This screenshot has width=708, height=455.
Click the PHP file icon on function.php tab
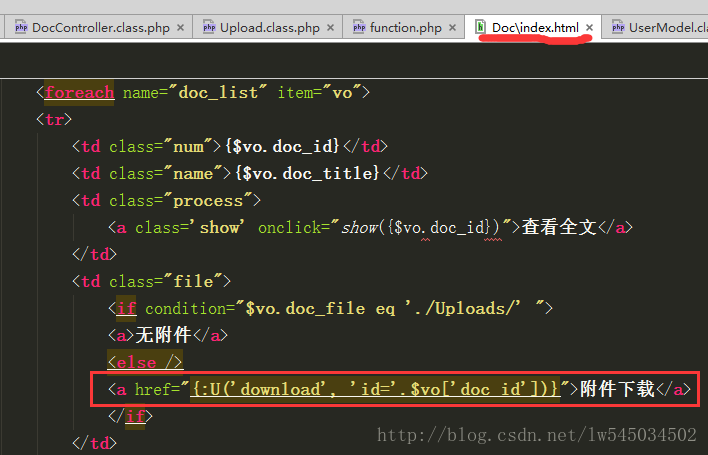tap(359, 28)
